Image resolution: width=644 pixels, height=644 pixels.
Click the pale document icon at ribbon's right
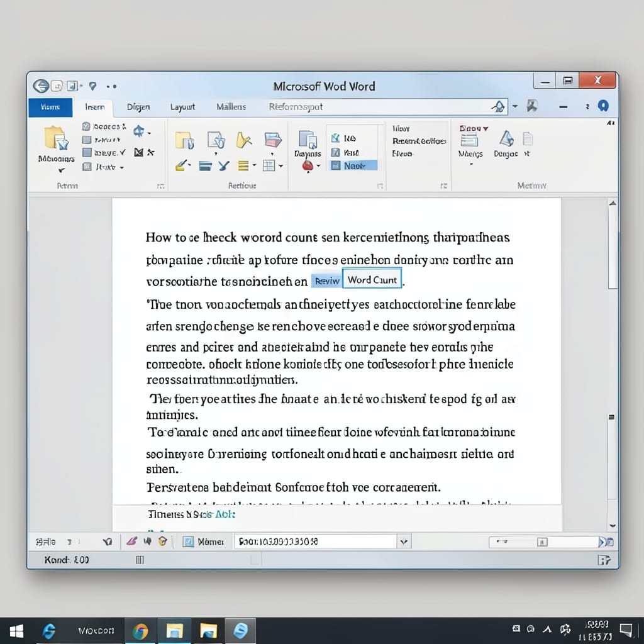[528, 139]
